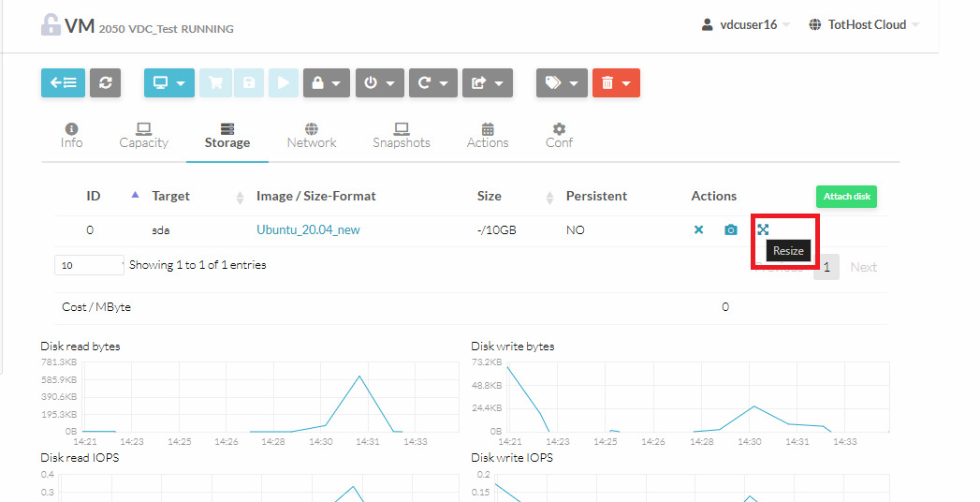
Task: Open the vdcuser16 user menu
Action: [746, 25]
